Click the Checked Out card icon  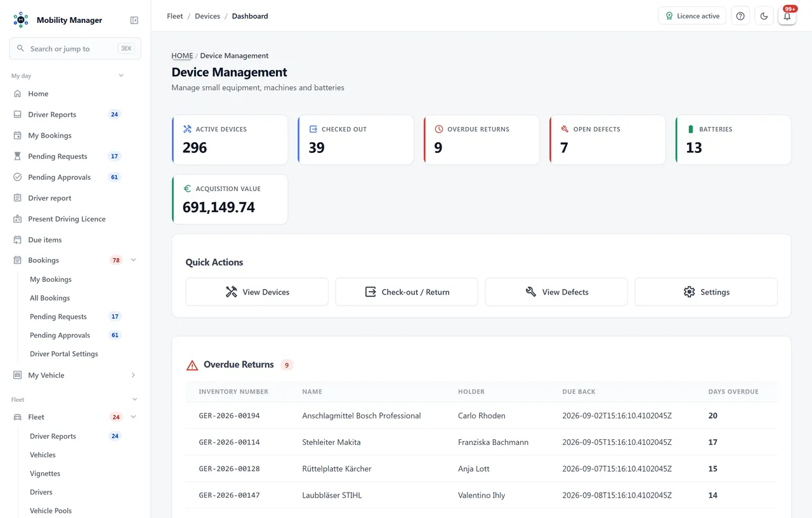point(313,129)
